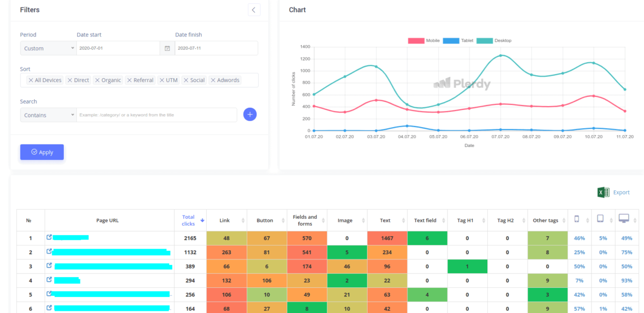The image size is (644, 313).
Task: Click the blue plus icon beside search
Action: pos(250,114)
